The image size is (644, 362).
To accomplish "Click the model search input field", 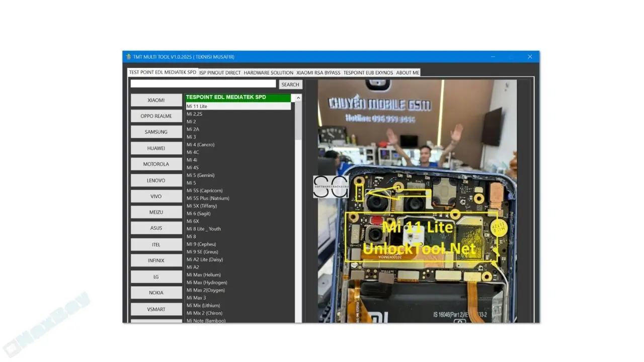I will pos(203,84).
